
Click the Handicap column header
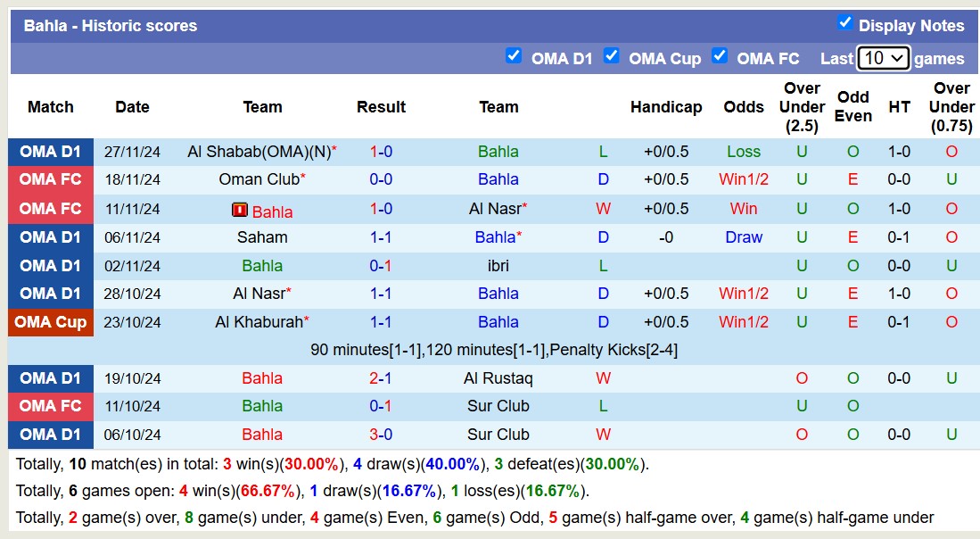(666, 107)
